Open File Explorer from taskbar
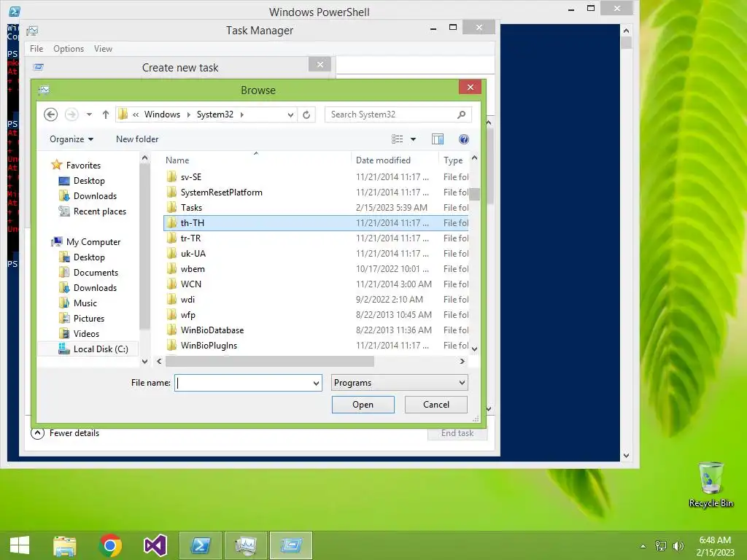This screenshot has height=560, width=747. (x=65, y=545)
